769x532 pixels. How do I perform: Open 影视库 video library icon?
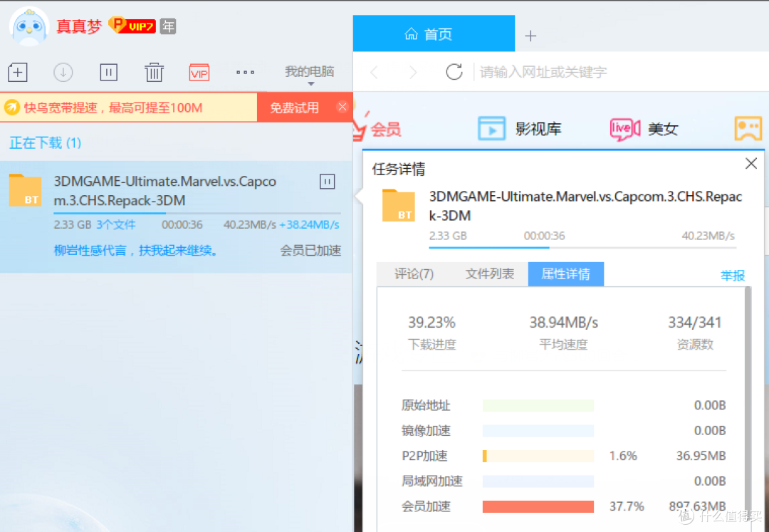point(491,129)
